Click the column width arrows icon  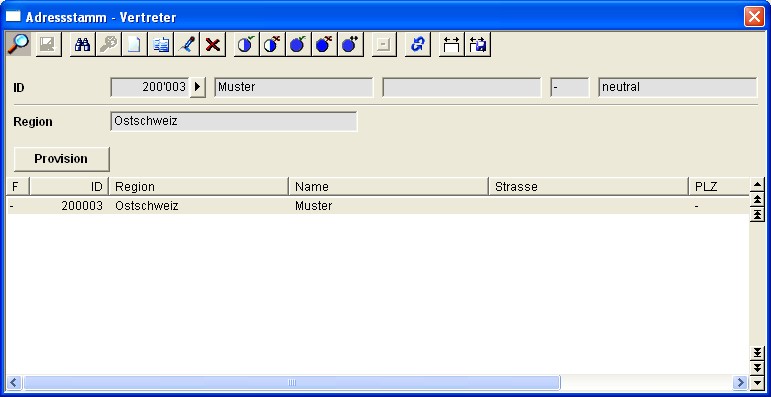[x=451, y=45]
